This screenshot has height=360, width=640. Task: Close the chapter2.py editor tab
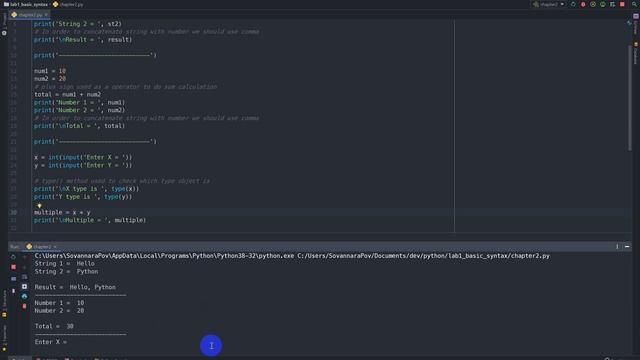(x=46, y=15)
